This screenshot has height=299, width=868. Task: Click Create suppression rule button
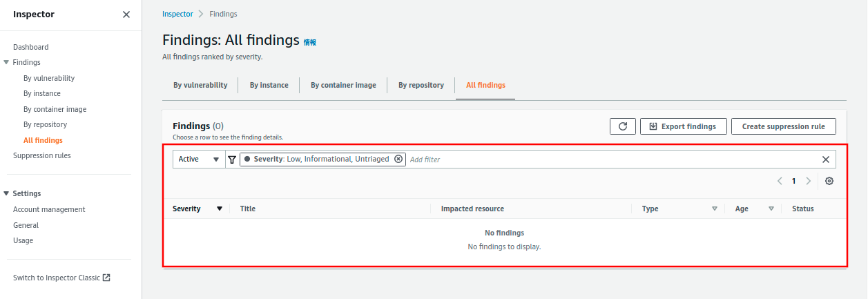pyautogui.click(x=783, y=126)
